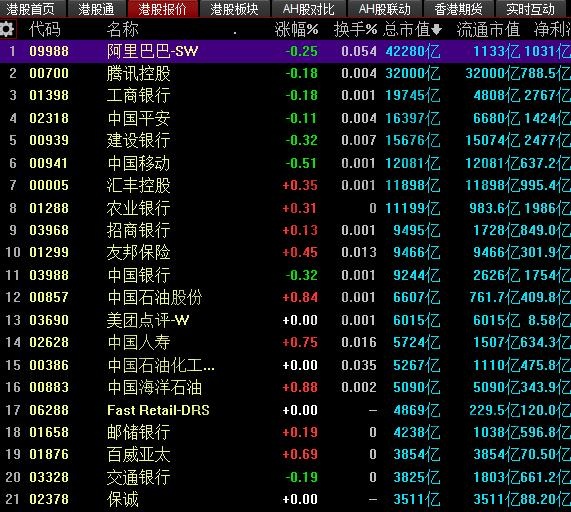
Task: Sort by 涨幅% column header
Action: tap(296, 29)
